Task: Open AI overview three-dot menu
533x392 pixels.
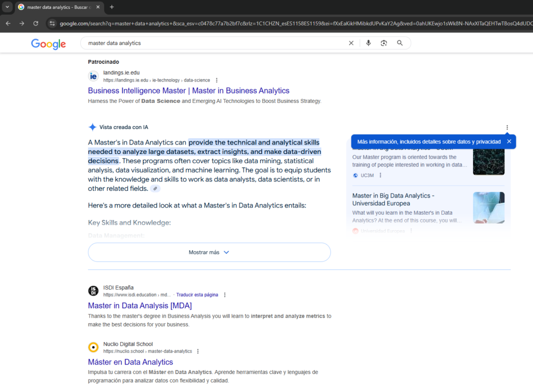Action: pos(507,127)
